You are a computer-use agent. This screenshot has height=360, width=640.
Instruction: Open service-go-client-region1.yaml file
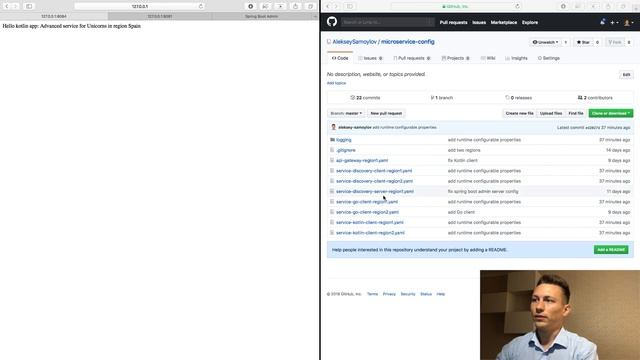[367, 202]
